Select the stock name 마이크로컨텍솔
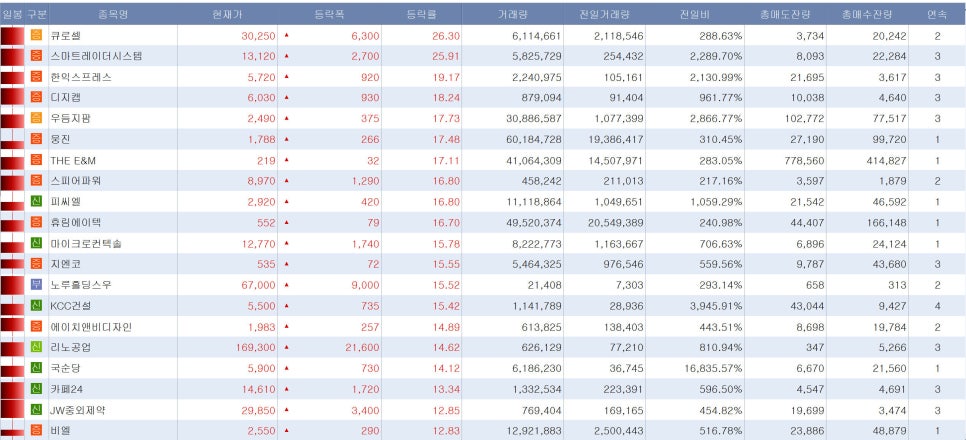The height and width of the screenshot is (440, 966). 86,243
